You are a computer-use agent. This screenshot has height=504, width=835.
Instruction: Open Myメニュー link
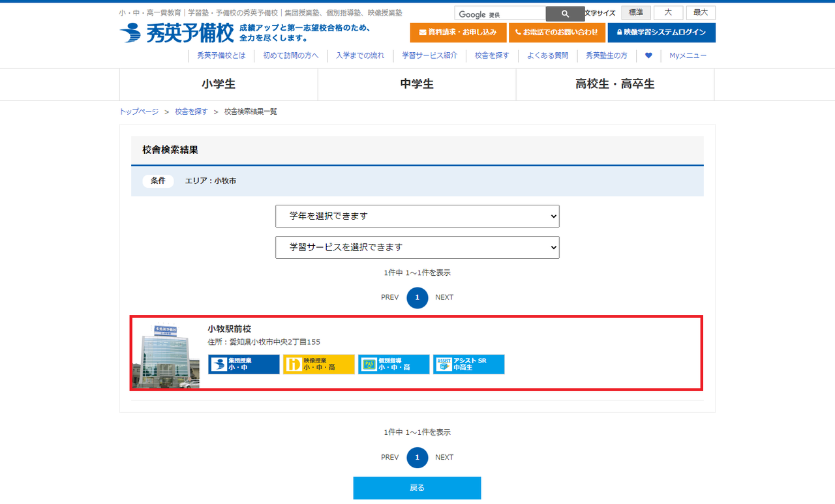coord(688,55)
